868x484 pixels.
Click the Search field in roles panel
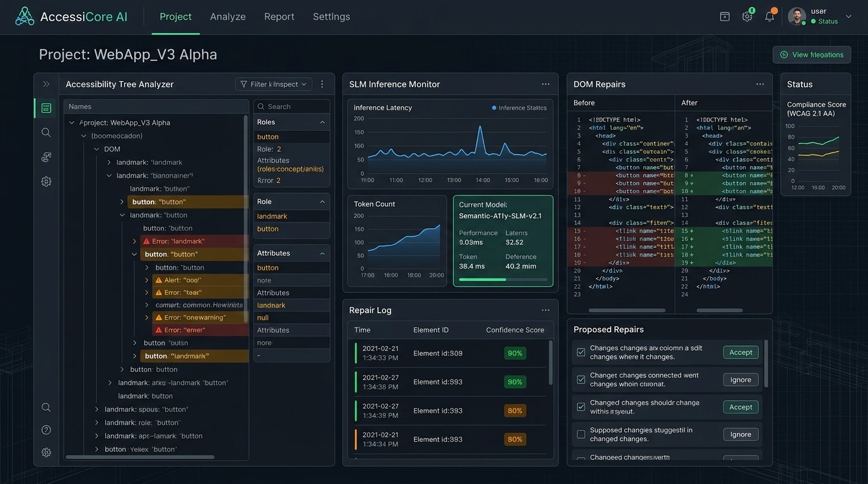pyautogui.click(x=291, y=107)
